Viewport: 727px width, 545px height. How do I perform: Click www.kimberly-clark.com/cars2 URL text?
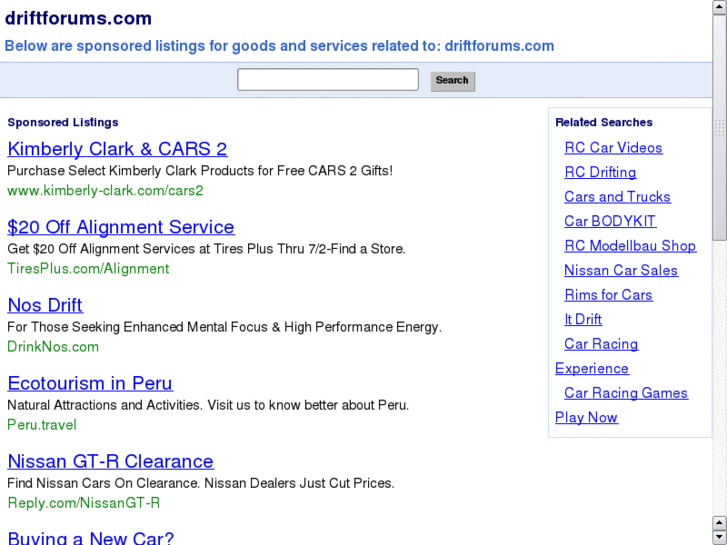(x=105, y=191)
